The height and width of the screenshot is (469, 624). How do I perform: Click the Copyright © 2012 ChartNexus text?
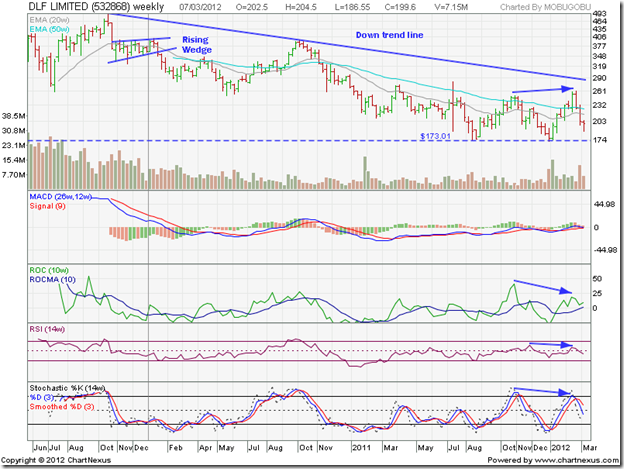[56, 460]
